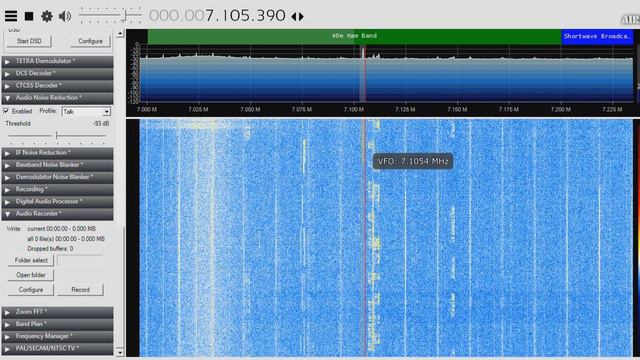
Task: Expand the Zoom FFT panel
Action: (58, 312)
